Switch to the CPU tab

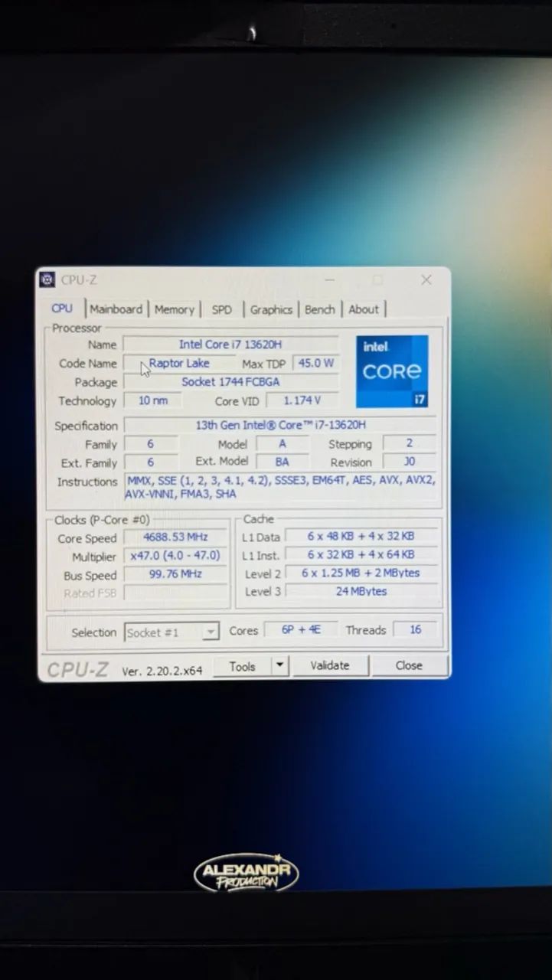(62, 308)
